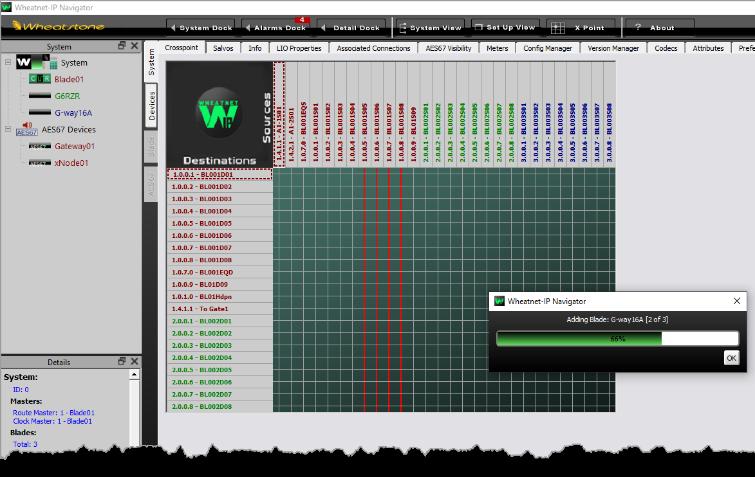Switch to the Info tab
This screenshot has width=755, height=477.
coord(255,48)
